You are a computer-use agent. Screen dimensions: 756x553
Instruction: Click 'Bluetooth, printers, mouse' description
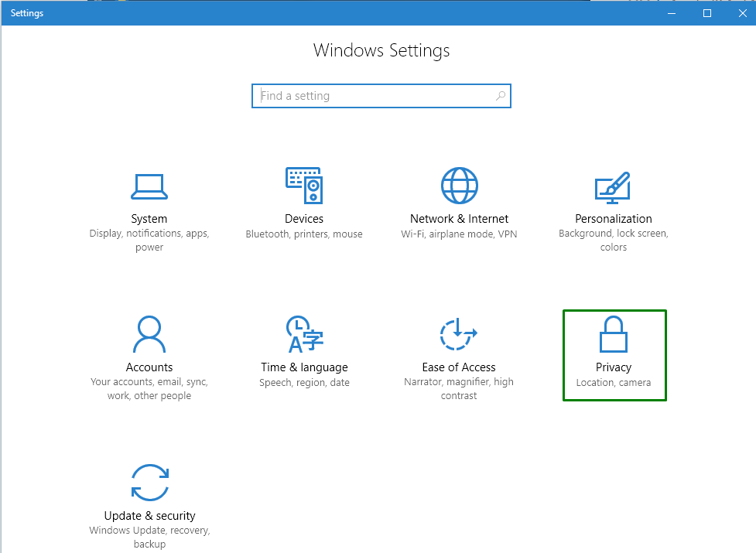click(x=304, y=234)
